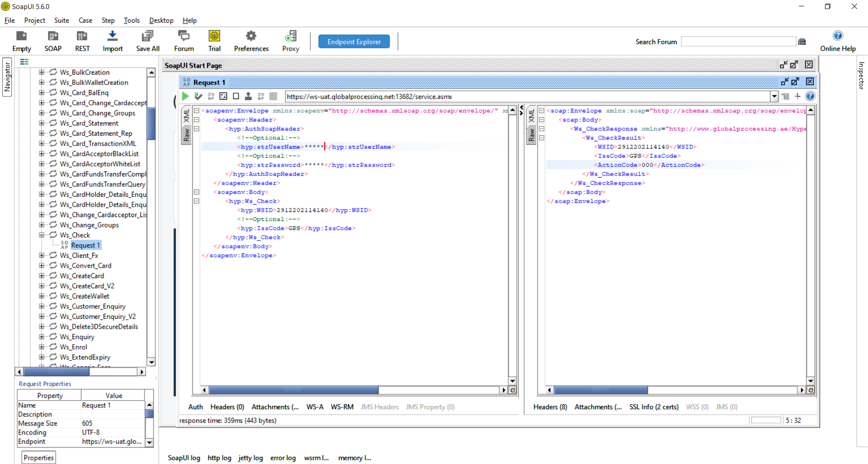Click layout toggle icon between request and response
This screenshot has height=464, width=868.
[x=521, y=110]
